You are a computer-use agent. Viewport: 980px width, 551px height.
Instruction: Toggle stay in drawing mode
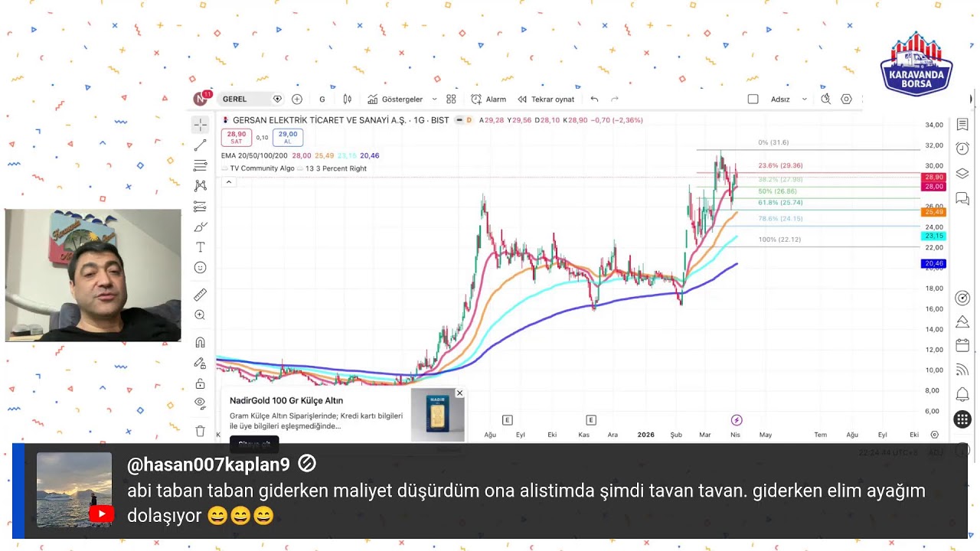[200, 363]
